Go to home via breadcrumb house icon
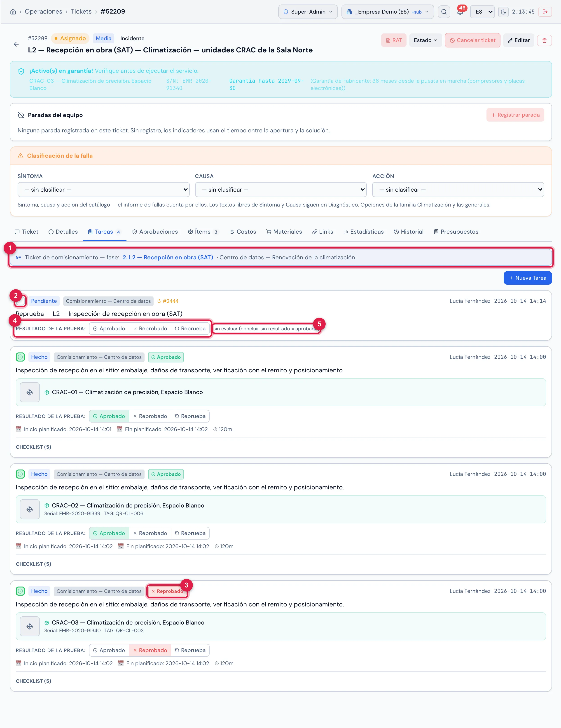 coord(13,12)
